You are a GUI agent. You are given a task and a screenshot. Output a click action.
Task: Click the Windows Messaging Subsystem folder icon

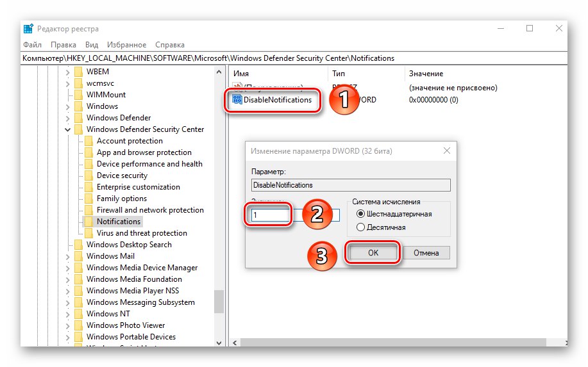(x=78, y=302)
